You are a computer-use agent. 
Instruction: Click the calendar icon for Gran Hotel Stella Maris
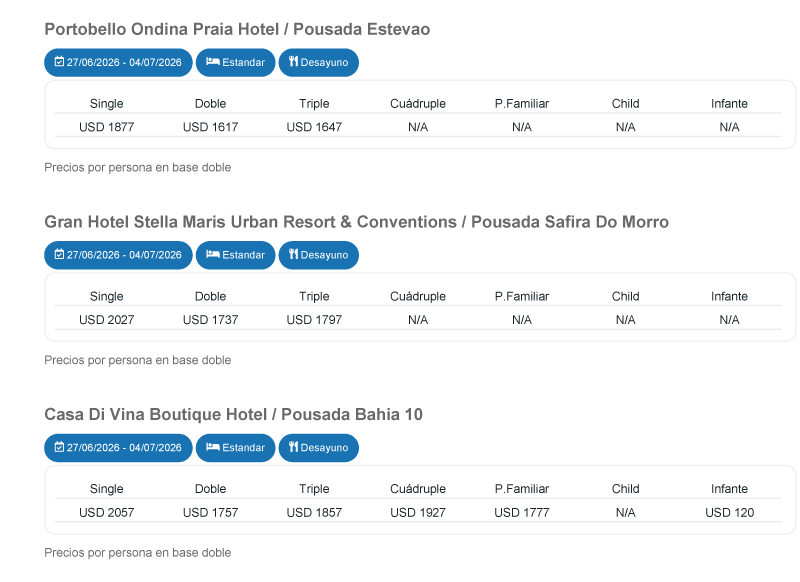(59, 255)
